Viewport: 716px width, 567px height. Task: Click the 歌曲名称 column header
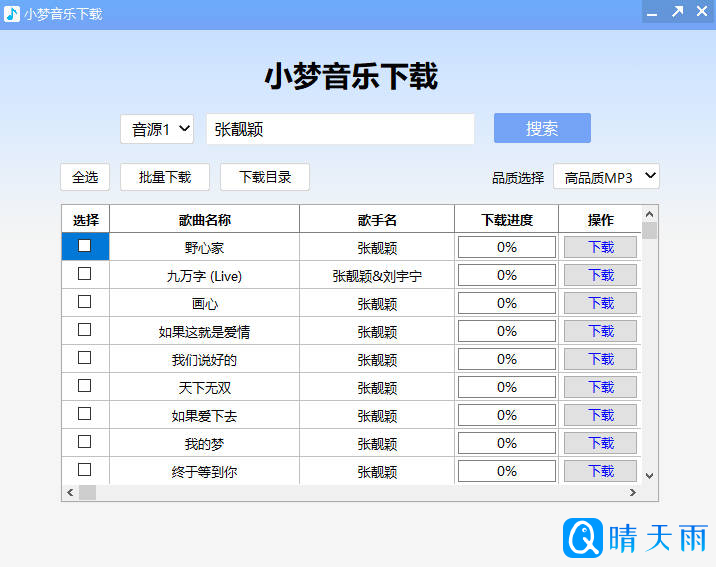click(x=204, y=220)
